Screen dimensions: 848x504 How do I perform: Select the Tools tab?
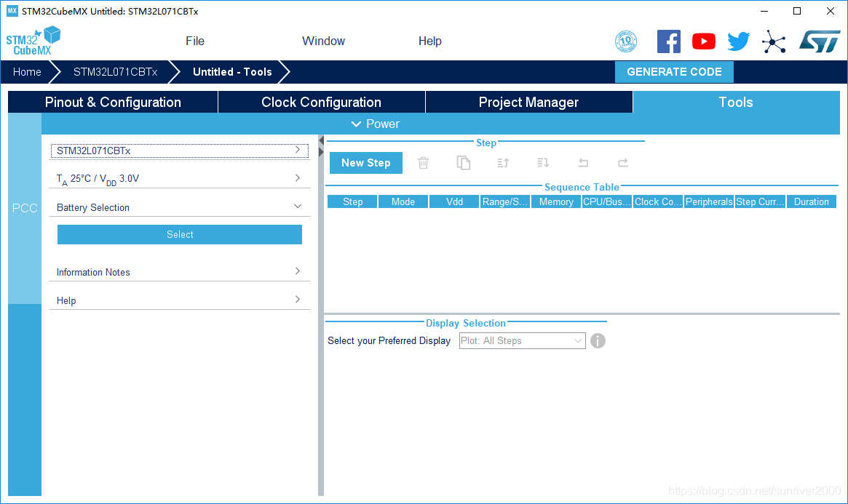click(736, 102)
